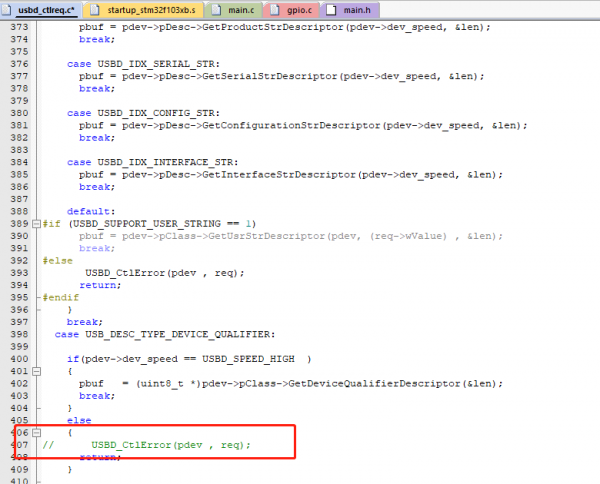Collapse the else block at line 406

36,432
